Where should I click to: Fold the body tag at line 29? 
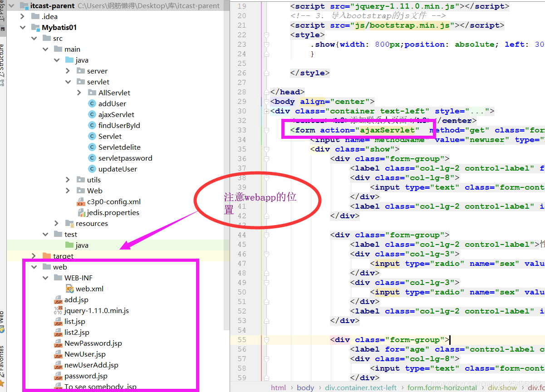tap(266, 102)
